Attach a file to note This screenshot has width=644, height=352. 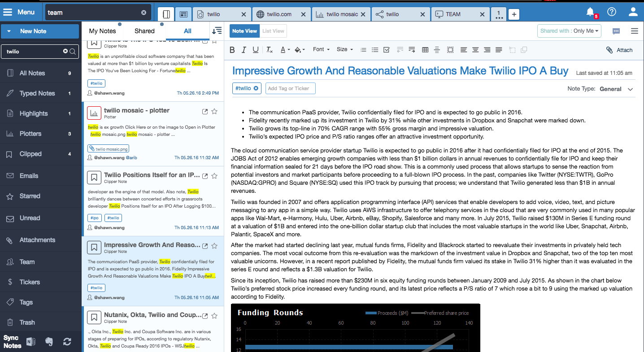tap(619, 50)
